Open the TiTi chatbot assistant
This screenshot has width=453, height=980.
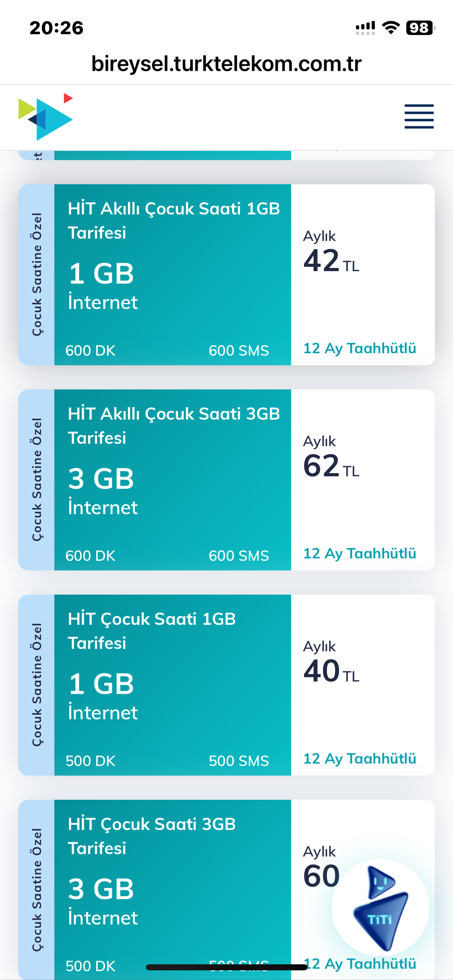[381, 908]
